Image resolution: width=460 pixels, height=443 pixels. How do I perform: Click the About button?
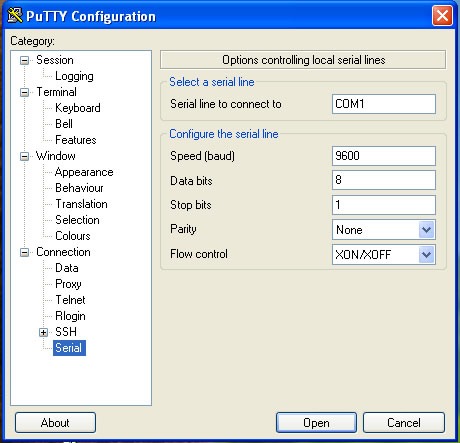[55, 423]
